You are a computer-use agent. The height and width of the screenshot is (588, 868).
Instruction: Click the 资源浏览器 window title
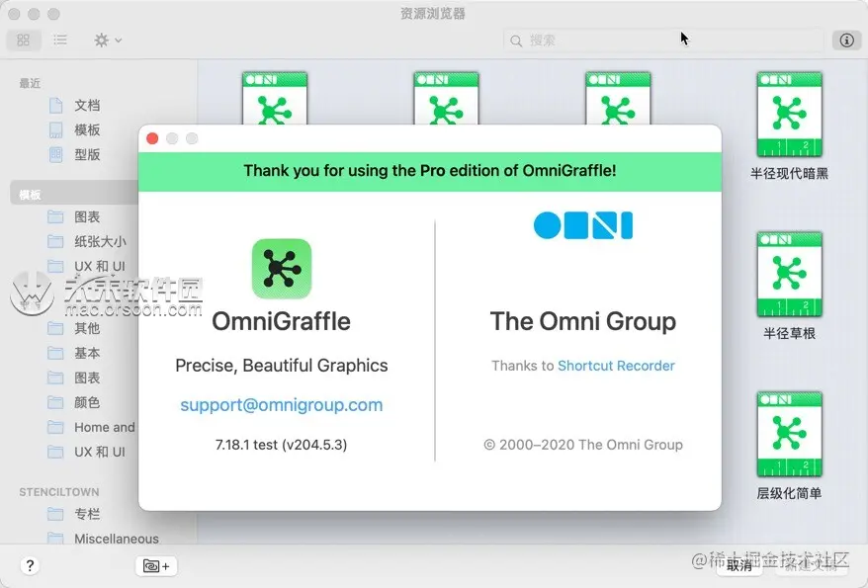coord(433,14)
